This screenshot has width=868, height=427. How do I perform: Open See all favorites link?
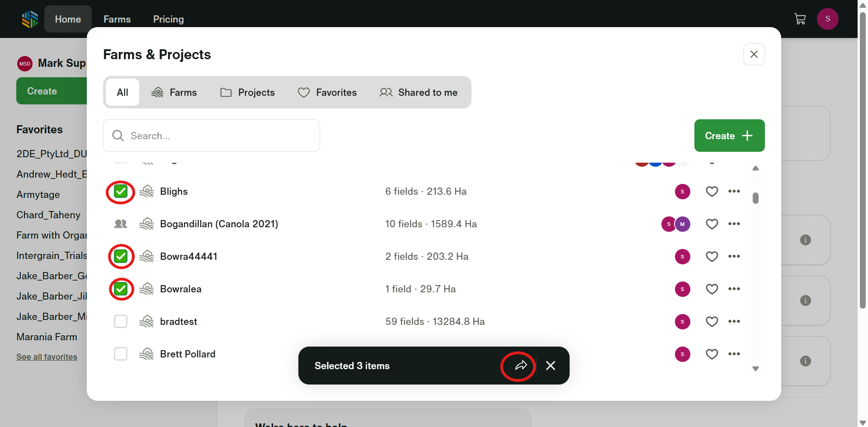47,357
